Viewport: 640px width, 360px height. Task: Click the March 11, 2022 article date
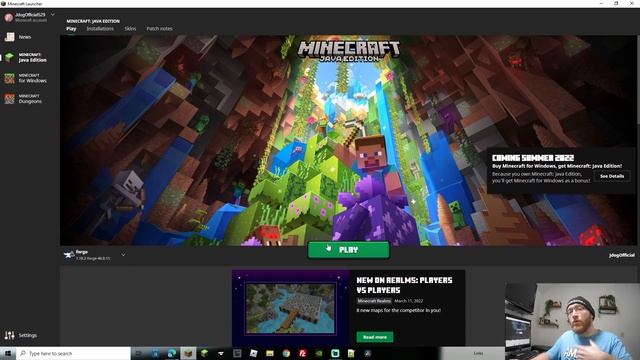pyautogui.click(x=409, y=301)
